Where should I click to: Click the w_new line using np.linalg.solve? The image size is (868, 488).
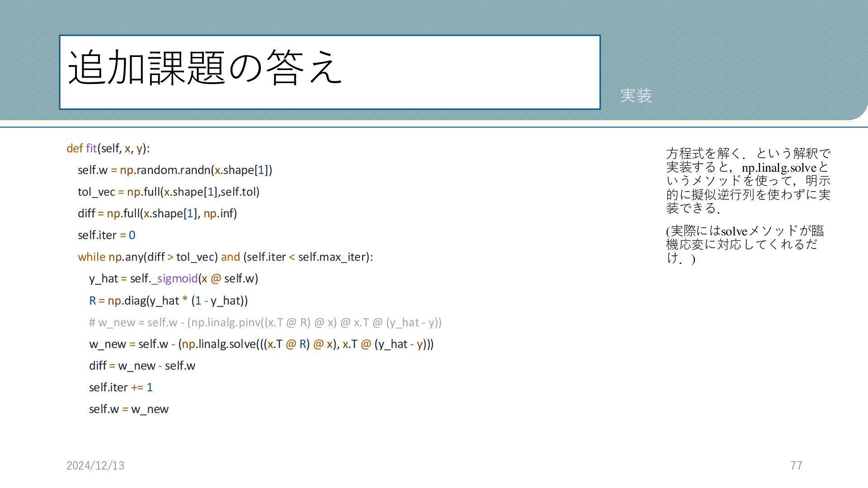point(261,344)
